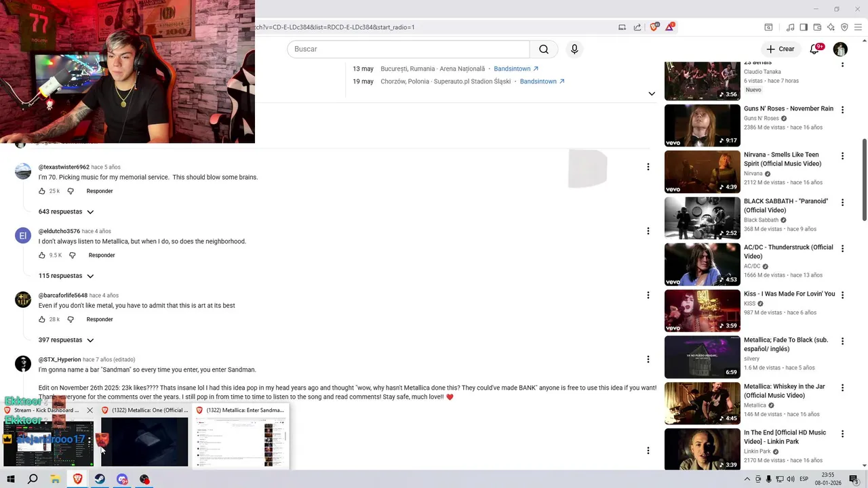The height and width of the screenshot is (488, 868).
Task: Open Metallica Fade To Black video title
Action: (x=786, y=344)
